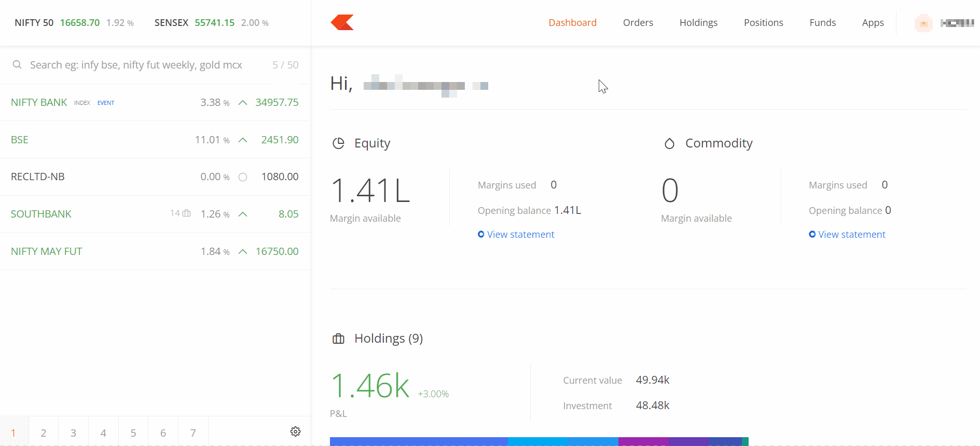Switch to marketwatch page 7
The height and width of the screenshot is (446, 980).
click(193, 433)
